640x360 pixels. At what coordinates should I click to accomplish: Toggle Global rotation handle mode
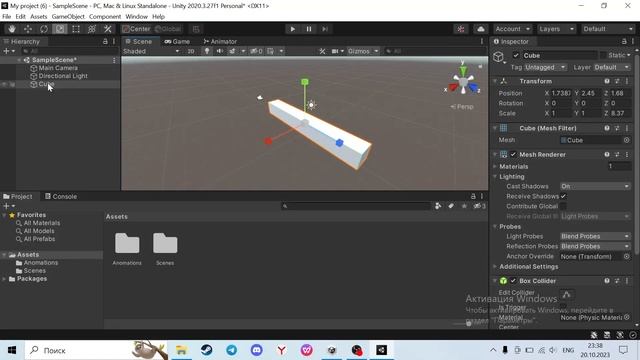click(168, 29)
